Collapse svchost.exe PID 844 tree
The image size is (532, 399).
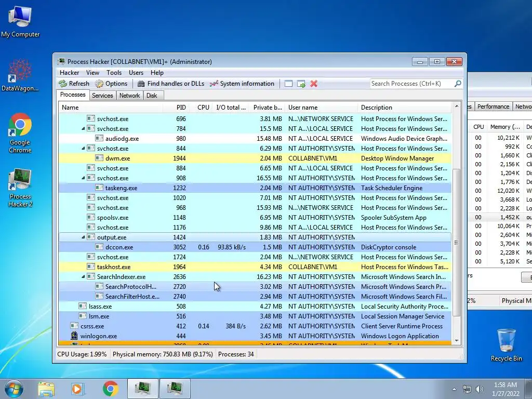(83, 148)
